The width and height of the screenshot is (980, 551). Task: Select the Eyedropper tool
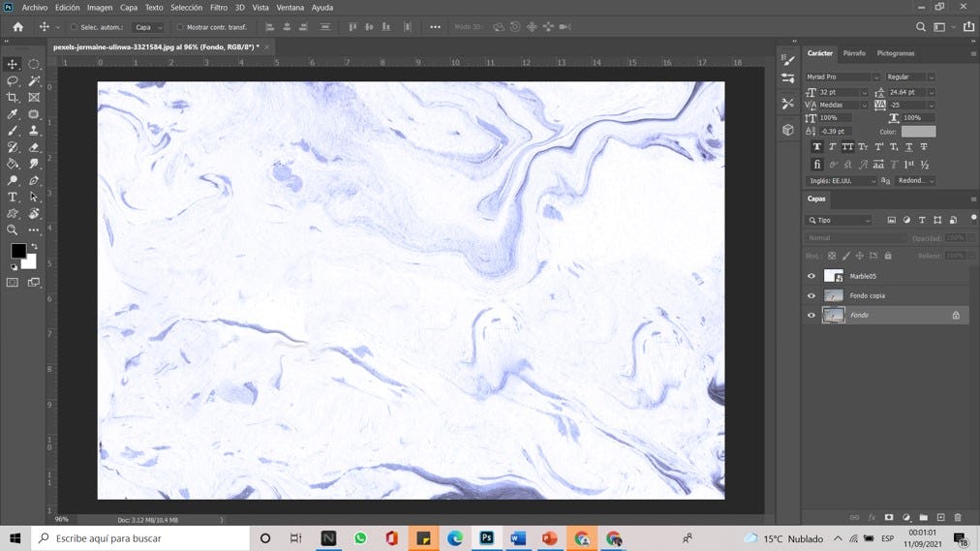[x=13, y=114]
